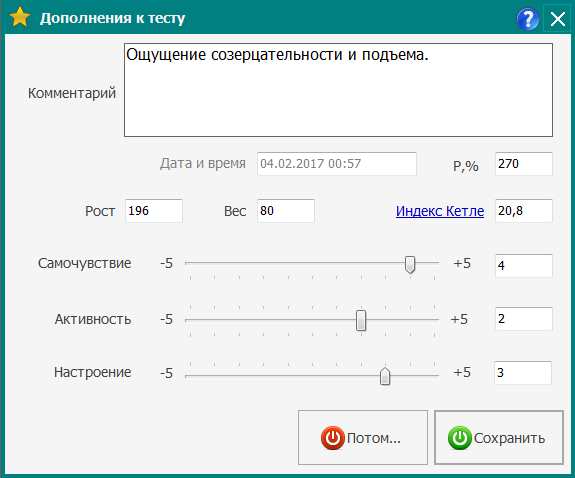Viewport: 575px width, 478px height.
Task: Click the Самочувствие slider handle
Action: click(410, 264)
